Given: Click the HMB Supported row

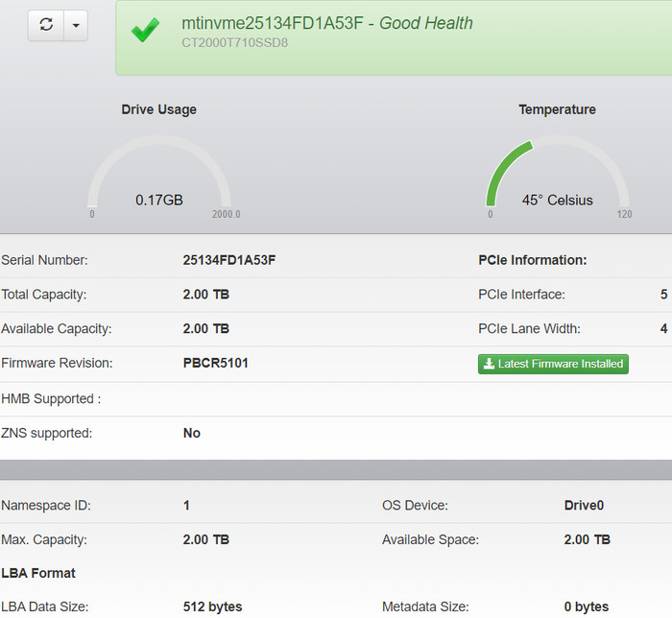Looking at the screenshot, I should pyautogui.click(x=336, y=398).
